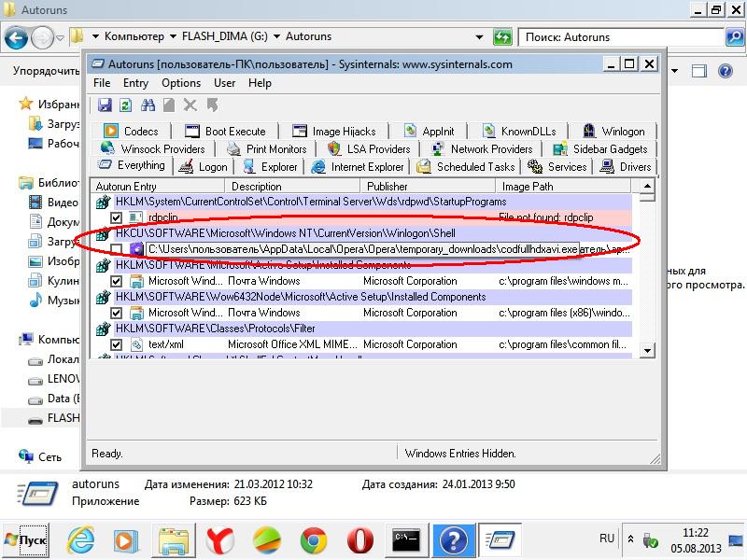Click the Save toolbar icon in Autoruns

click(105, 105)
